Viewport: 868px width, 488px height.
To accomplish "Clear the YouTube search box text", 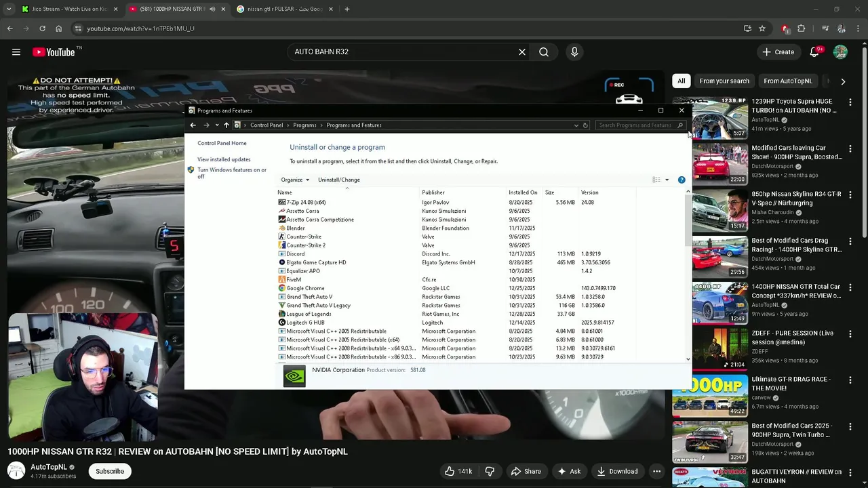I will pos(522,52).
